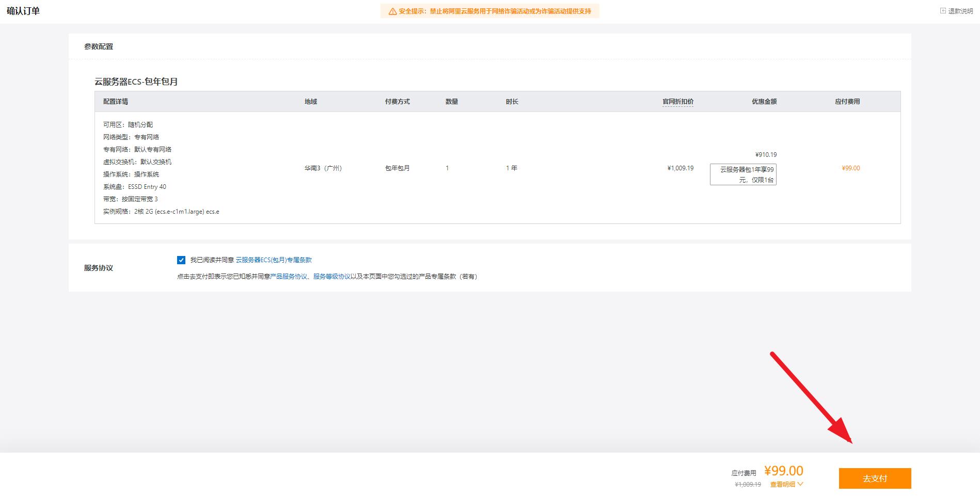This screenshot has width=980, height=497.
Task: Click the 云服务器包1年享99元 discount tag
Action: click(x=743, y=174)
